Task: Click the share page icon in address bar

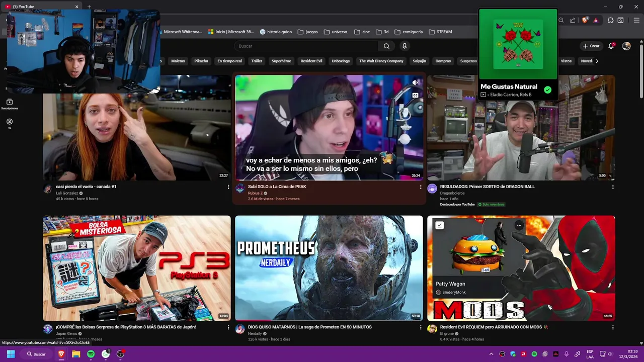Action: tap(573, 20)
